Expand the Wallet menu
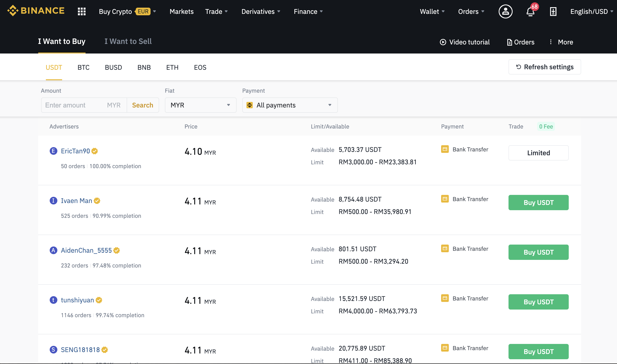The height and width of the screenshot is (364, 617). (432, 11)
